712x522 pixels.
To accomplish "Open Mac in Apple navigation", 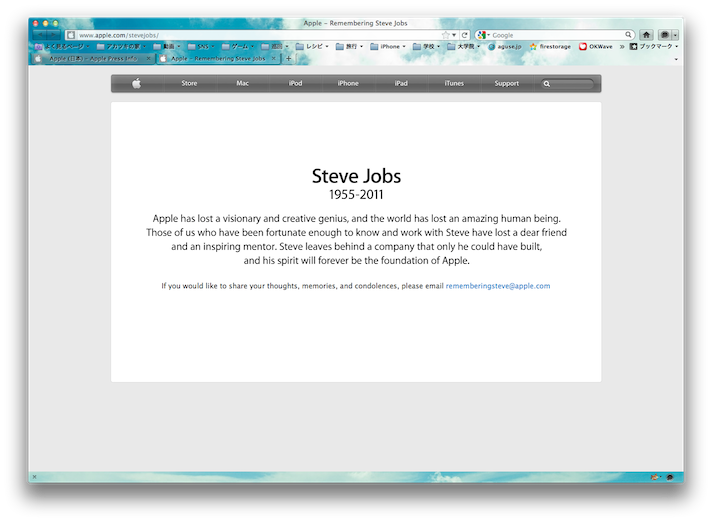I will click(242, 84).
